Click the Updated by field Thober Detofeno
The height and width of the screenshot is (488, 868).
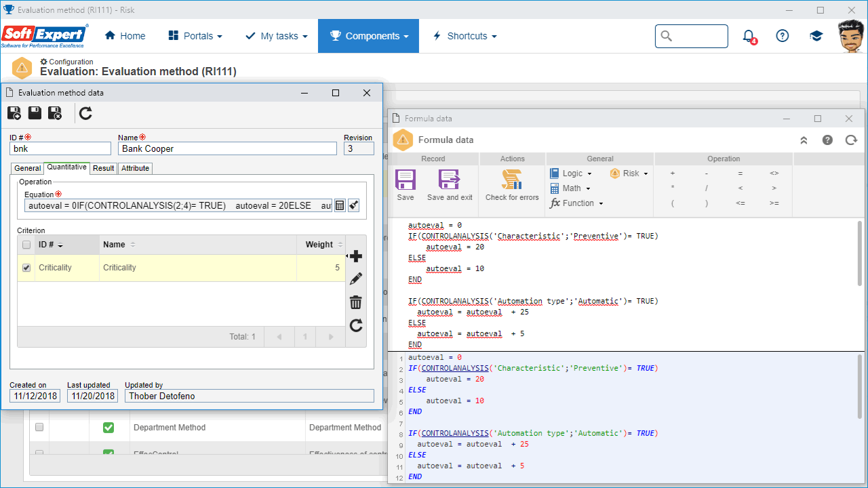(x=249, y=396)
